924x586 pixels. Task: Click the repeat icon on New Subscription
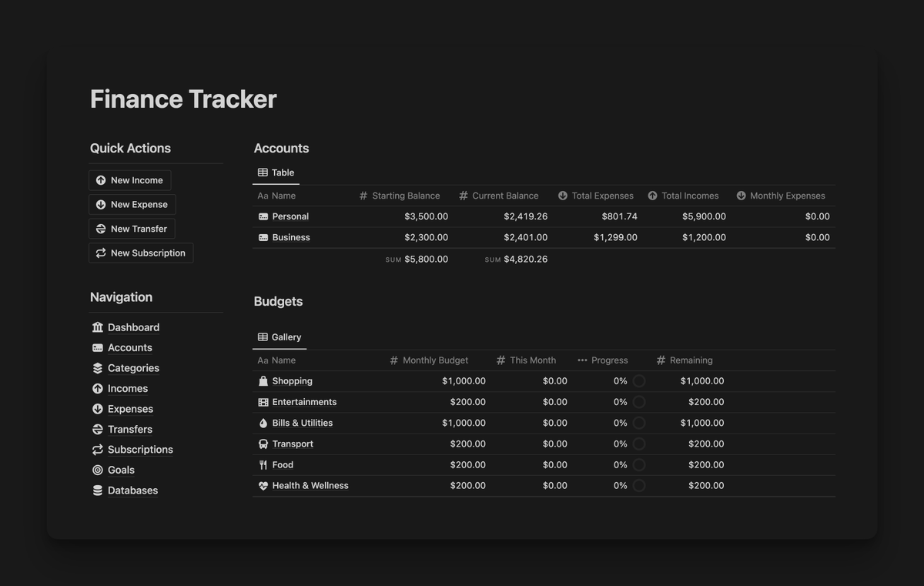101,253
